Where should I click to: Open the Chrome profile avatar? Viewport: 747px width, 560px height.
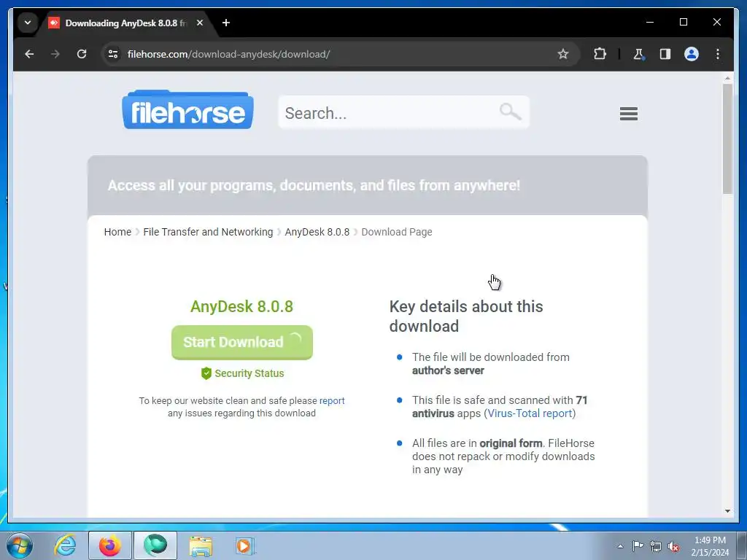click(692, 54)
